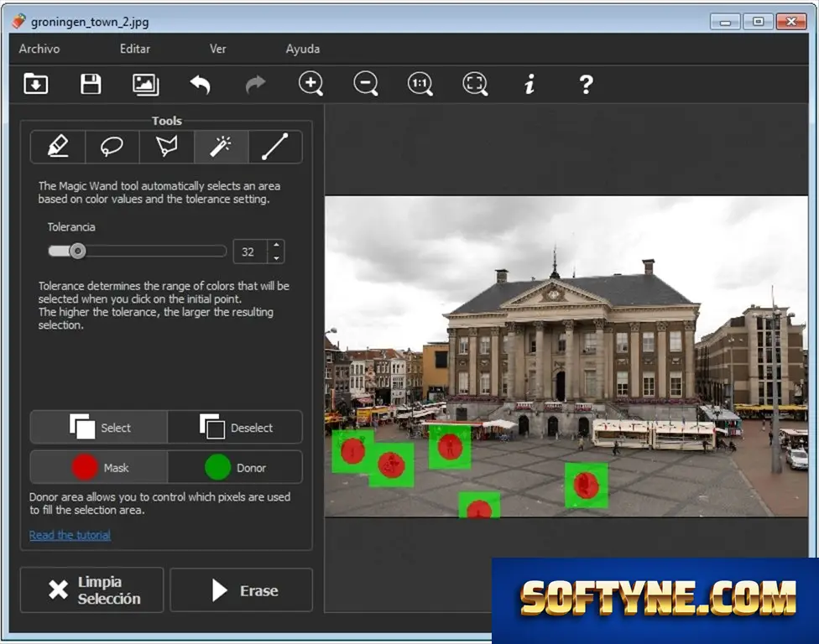Open the Archivo menu
Viewport: 819px width, 644px height.
pos(39,49)
